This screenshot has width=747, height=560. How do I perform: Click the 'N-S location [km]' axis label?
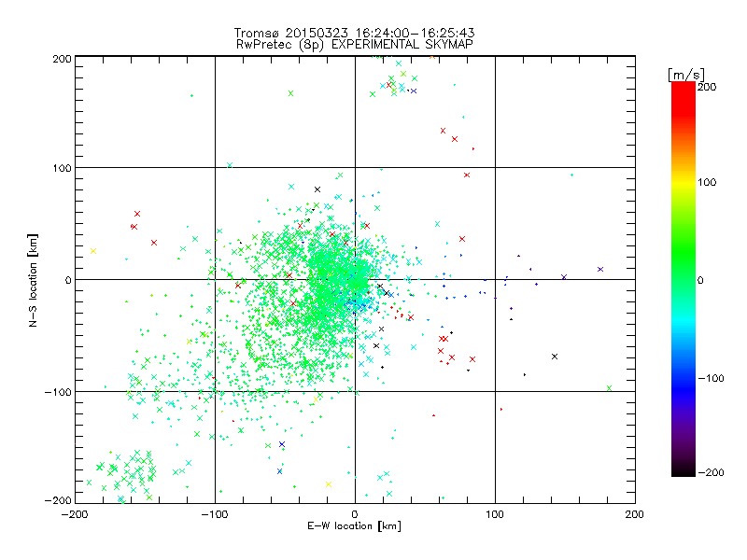point(33,281)
